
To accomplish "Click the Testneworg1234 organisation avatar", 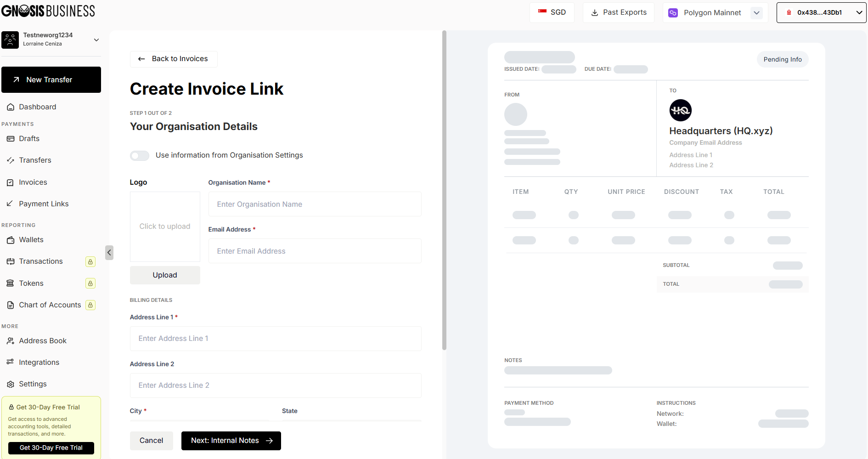I will coord(10,40).
